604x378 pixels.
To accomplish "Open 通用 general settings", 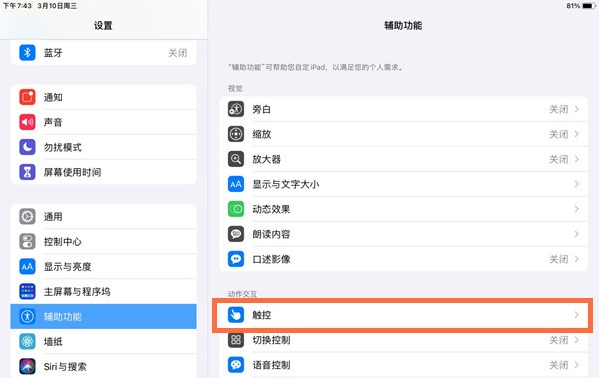I will (x=103, y=217).
